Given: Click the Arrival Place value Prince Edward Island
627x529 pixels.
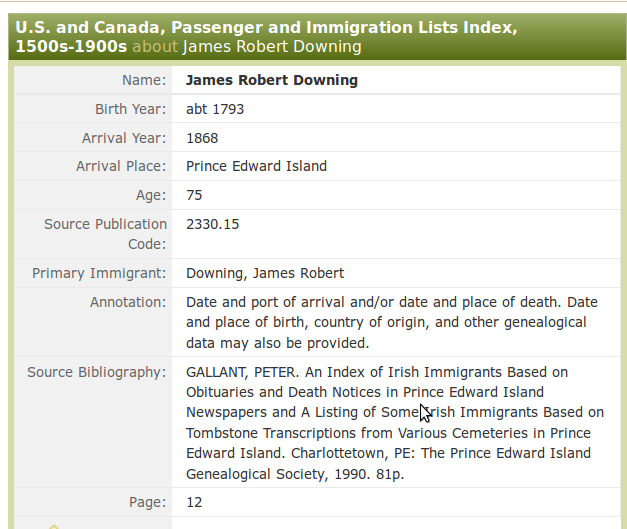Looking at the screenshot, I should coord(256,166).
